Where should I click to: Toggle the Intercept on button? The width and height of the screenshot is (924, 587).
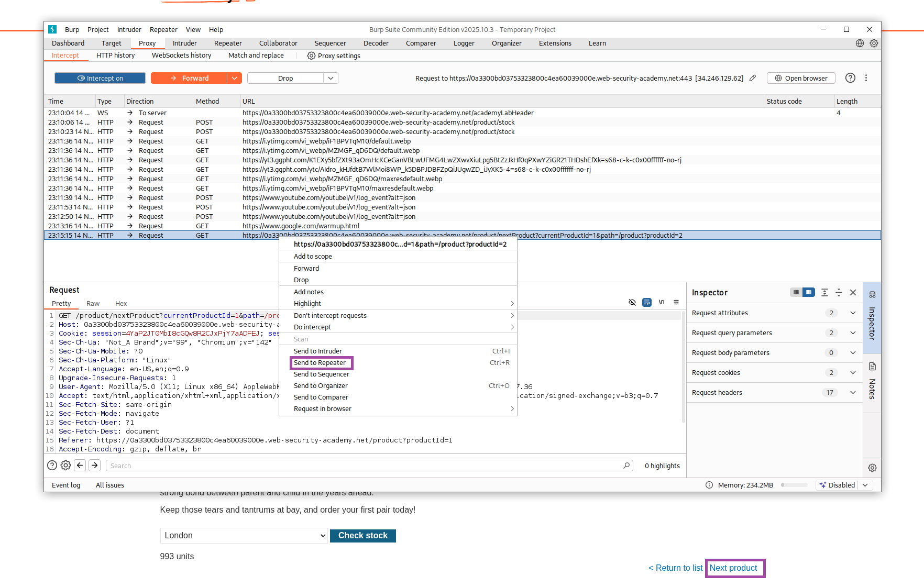coord(100,78)
